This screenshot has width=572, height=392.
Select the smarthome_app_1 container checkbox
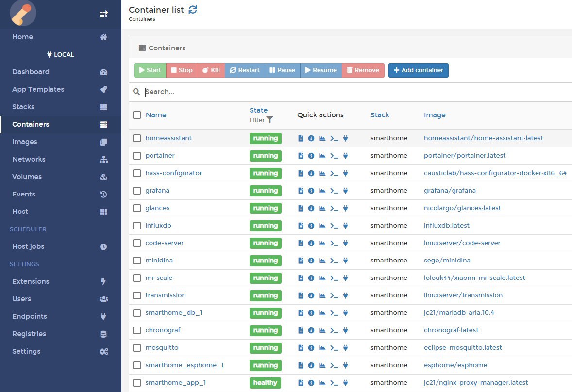coord(137,383)
